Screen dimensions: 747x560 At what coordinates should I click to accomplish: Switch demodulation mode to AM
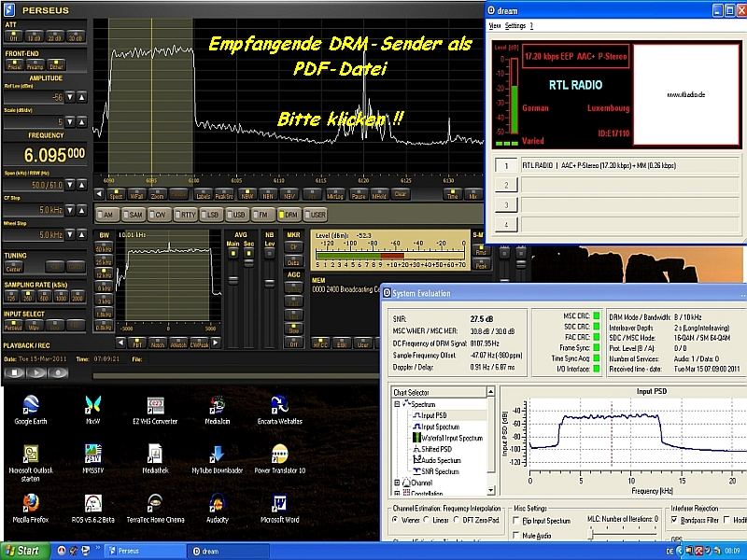(x=106, y=215)
